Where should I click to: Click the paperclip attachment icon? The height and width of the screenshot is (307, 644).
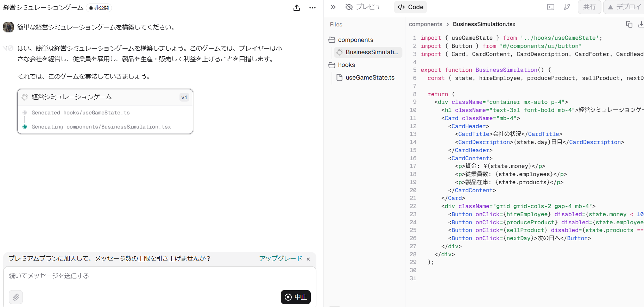[16, 297]
